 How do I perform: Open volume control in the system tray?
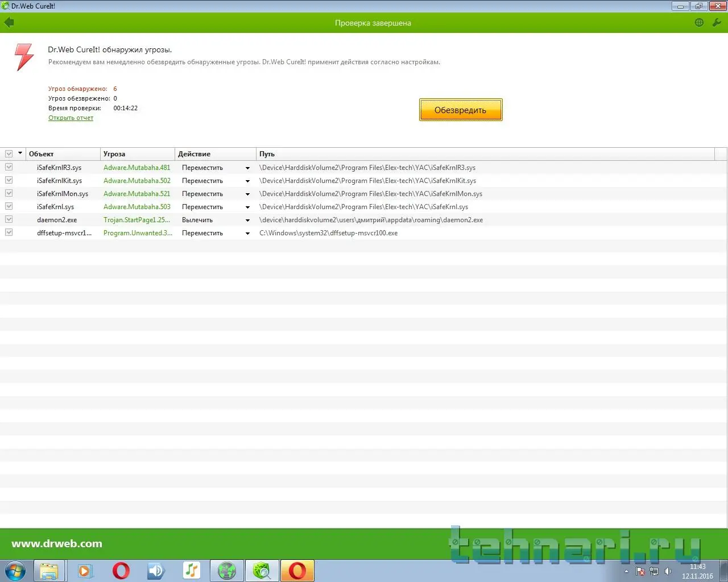pos(668,571)
